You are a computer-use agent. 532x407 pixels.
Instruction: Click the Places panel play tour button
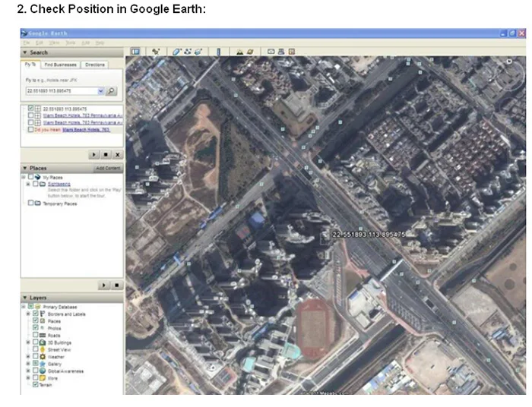(x=104, y=286)
